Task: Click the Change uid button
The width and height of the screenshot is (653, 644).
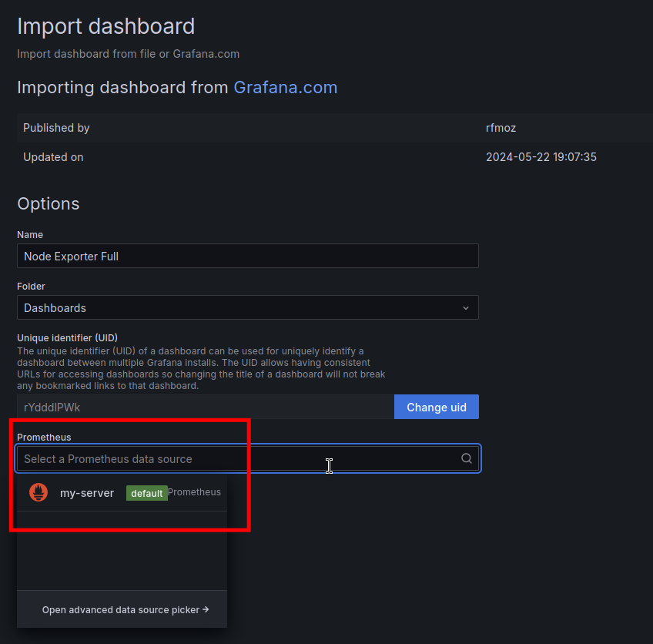Action: [437, 407]
